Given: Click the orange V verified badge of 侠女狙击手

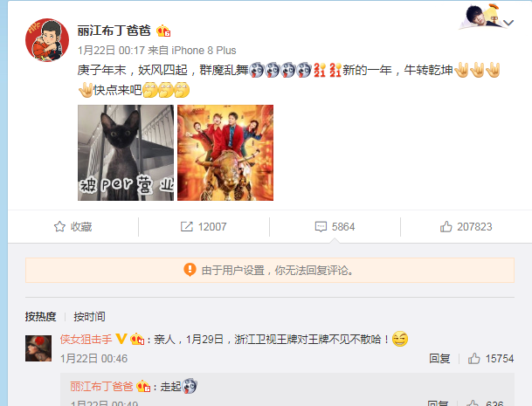Looking at the screenshot, I should pyautogui.click(x=121, y=339).
